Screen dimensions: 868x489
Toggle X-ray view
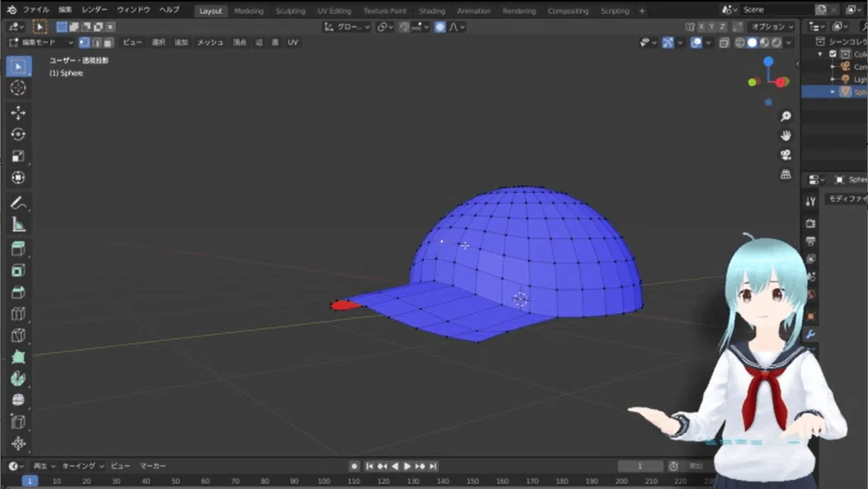coord(724,43)
